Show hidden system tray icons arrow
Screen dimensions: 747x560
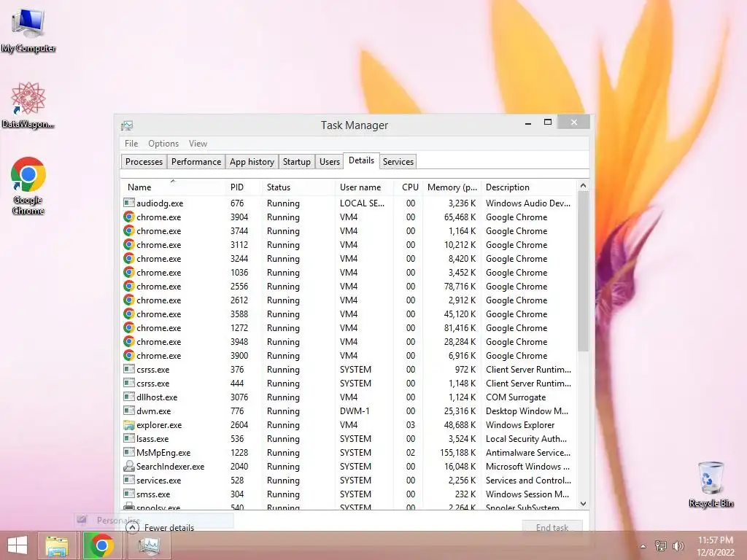643,546
